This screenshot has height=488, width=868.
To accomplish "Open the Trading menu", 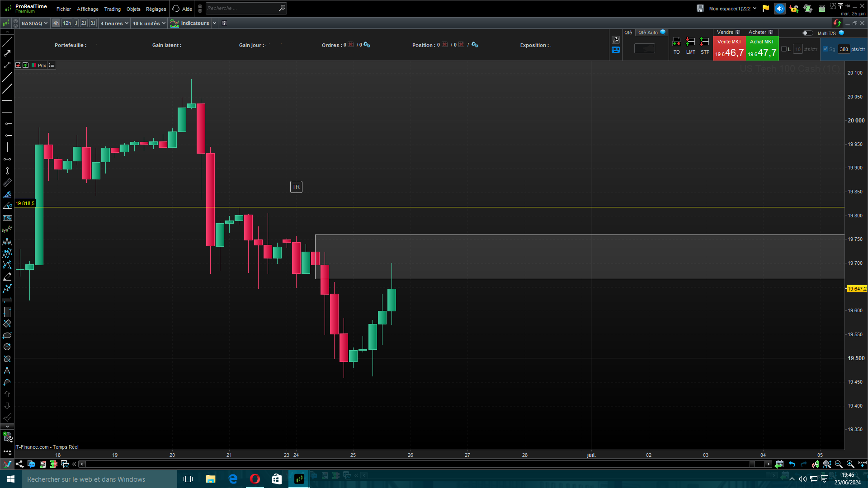I will 112,9.
